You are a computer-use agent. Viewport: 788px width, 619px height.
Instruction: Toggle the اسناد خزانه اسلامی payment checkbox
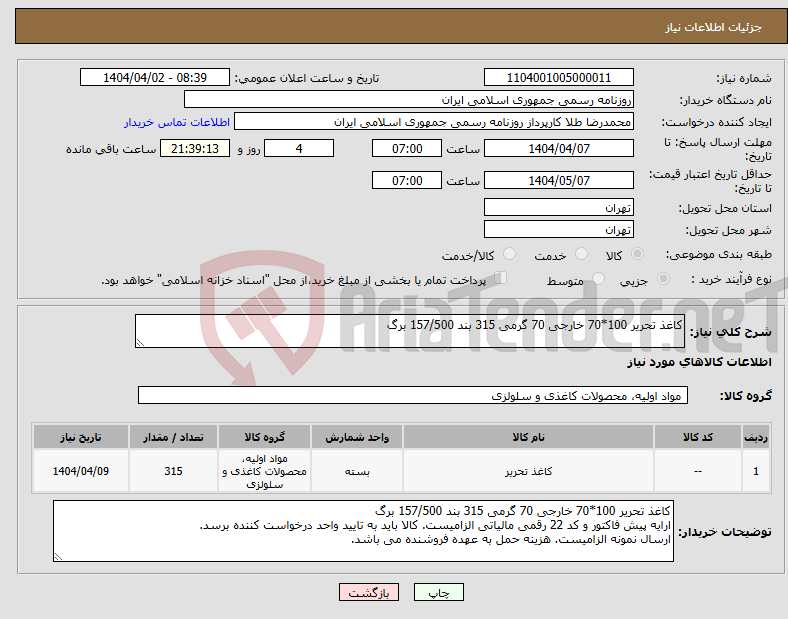coord(500,277)
